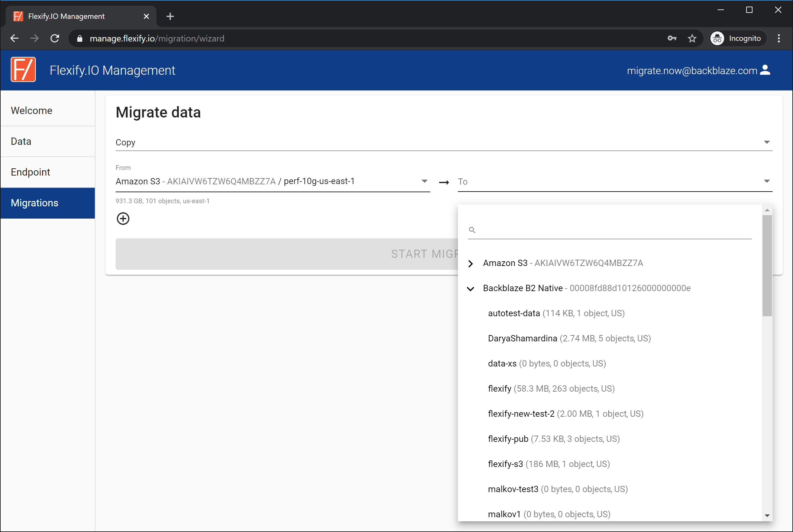The width and height of the screenshot is (793, 532).
Task: Expand the Amazon S3 storage node
Action: point(470,263)
